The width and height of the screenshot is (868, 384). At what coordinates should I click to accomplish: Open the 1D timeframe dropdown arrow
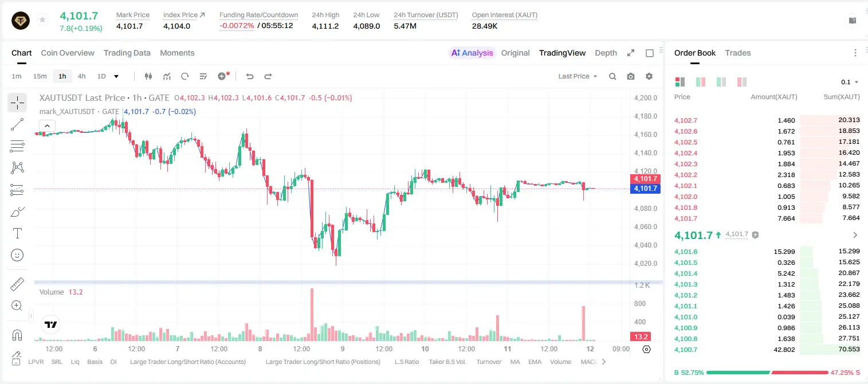pyautogui.click(x=116, y=76)
